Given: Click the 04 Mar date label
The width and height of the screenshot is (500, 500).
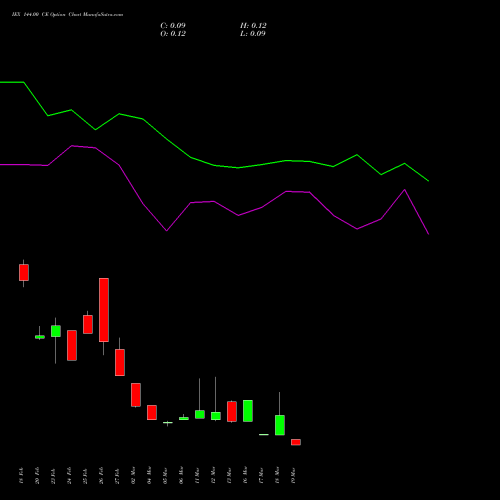Looking at the screenshot, I should [x=149, y=475].
